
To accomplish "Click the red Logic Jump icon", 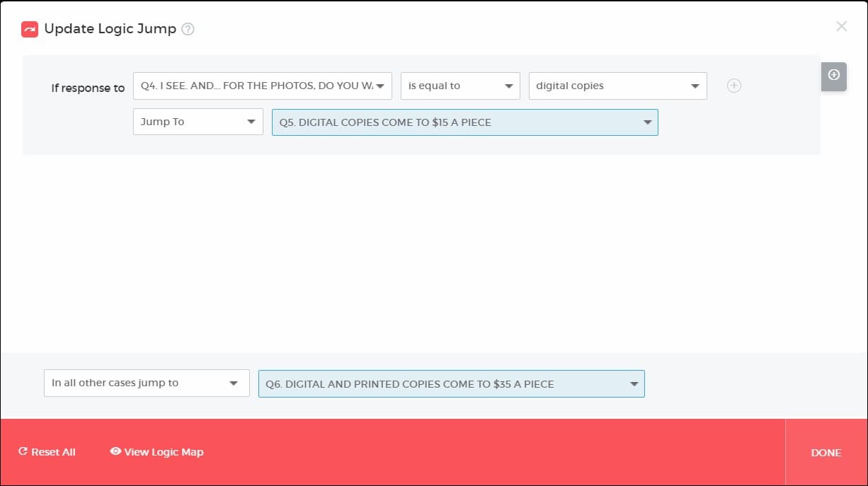I will tap(30, 29).
